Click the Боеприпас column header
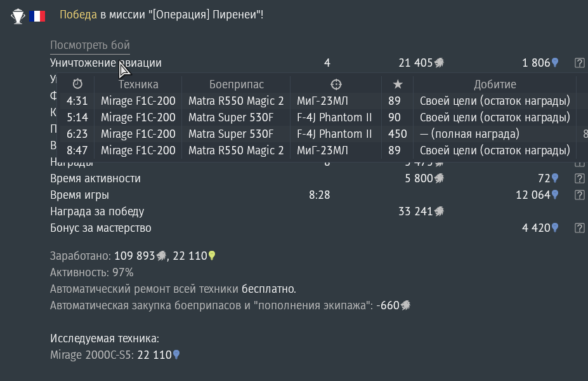The width and height of the screenshot is (588, 381). coord(236,84)
